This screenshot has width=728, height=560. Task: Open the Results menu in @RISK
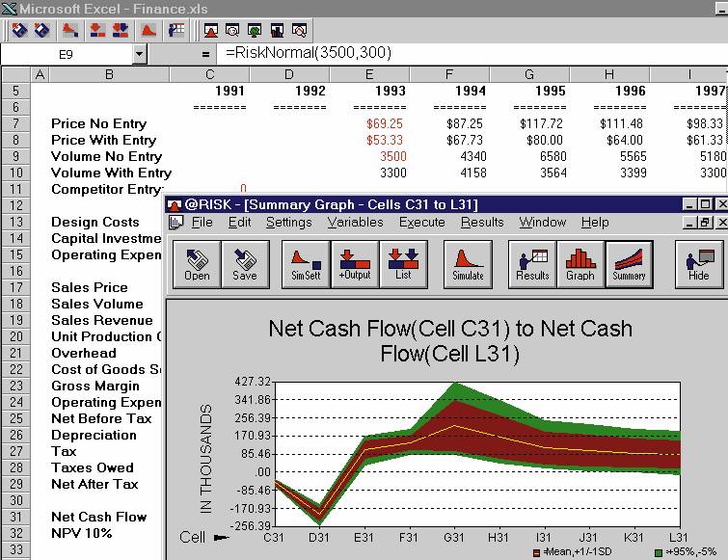(482, 223)
